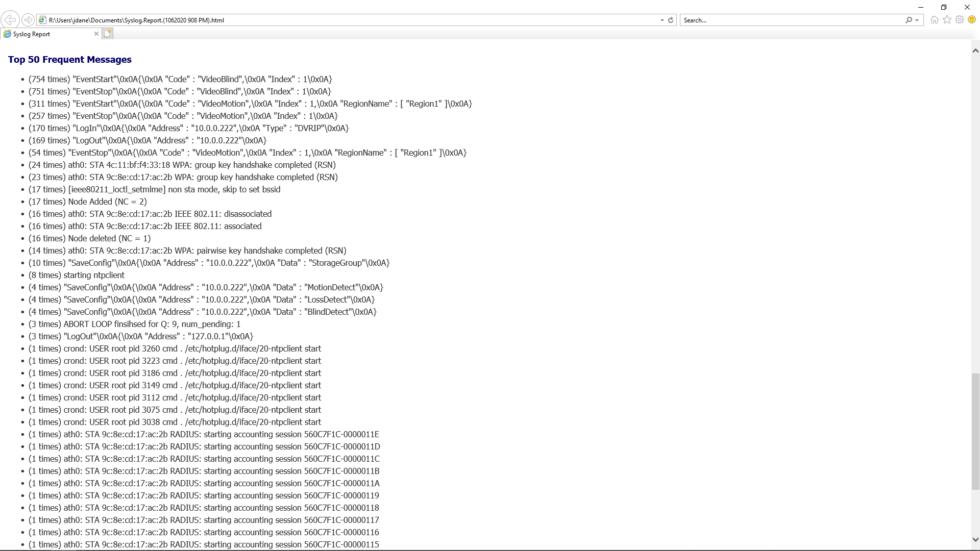The image size is (980, 551).
Task: Close the Syslog Report tab
Action: click(96, 34)
